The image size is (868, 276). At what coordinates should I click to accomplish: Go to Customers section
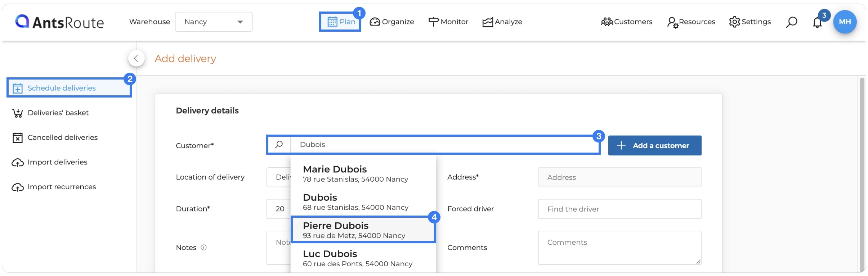(x=627, y=22)
